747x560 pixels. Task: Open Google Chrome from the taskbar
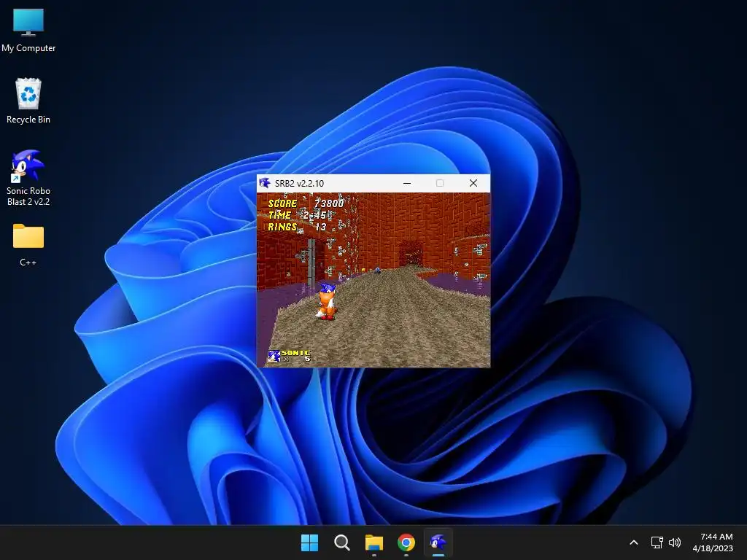(x=406, y=542)
